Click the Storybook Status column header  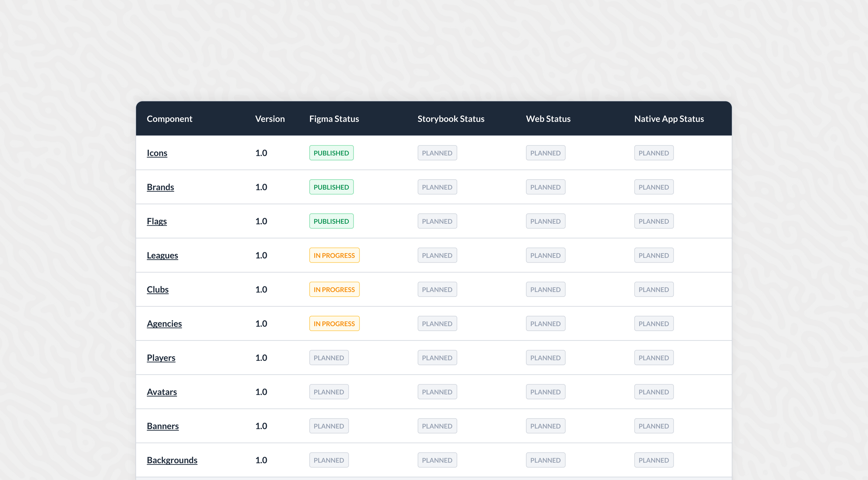451,119
